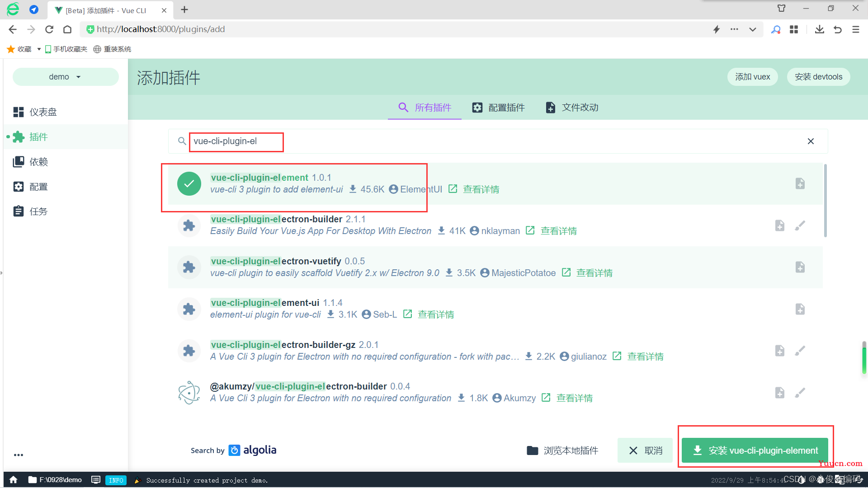Viewport: 868px width, 488px height.
Task: Click 浏览本地插件 button
Action: 562,450
